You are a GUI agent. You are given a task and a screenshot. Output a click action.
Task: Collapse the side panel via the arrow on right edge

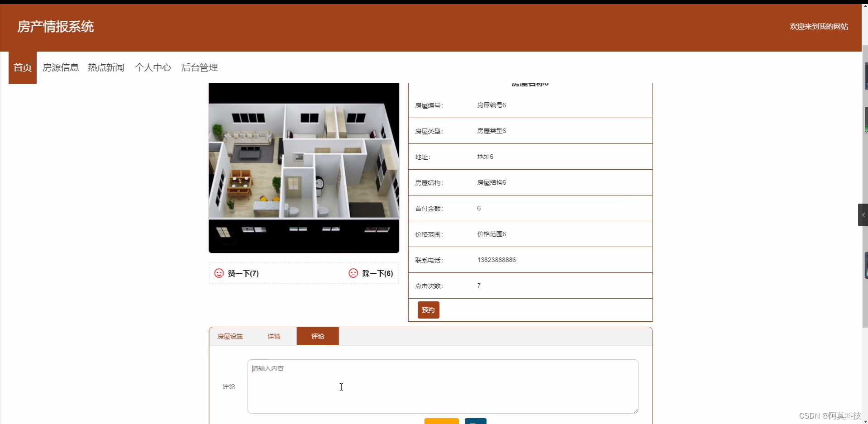click(x=863, y=214)
